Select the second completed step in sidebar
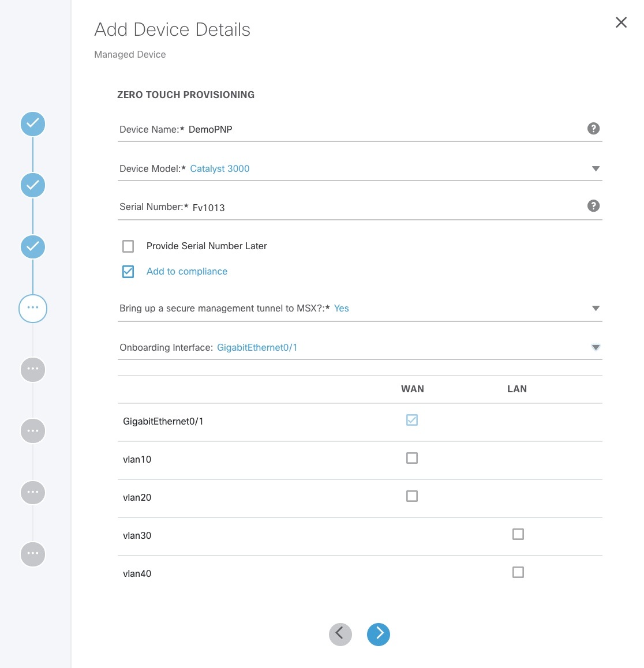The image size is (644, 668). [32, 185]
